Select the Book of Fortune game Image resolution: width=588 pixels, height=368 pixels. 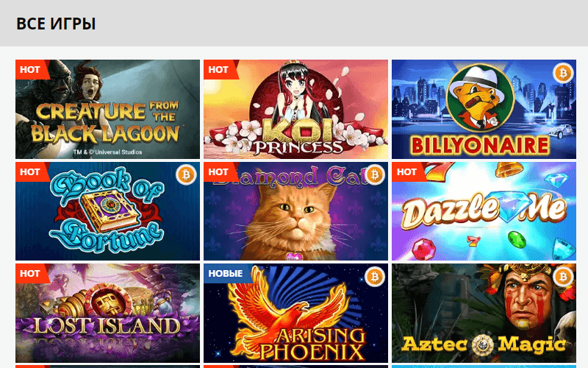[107, 211]
